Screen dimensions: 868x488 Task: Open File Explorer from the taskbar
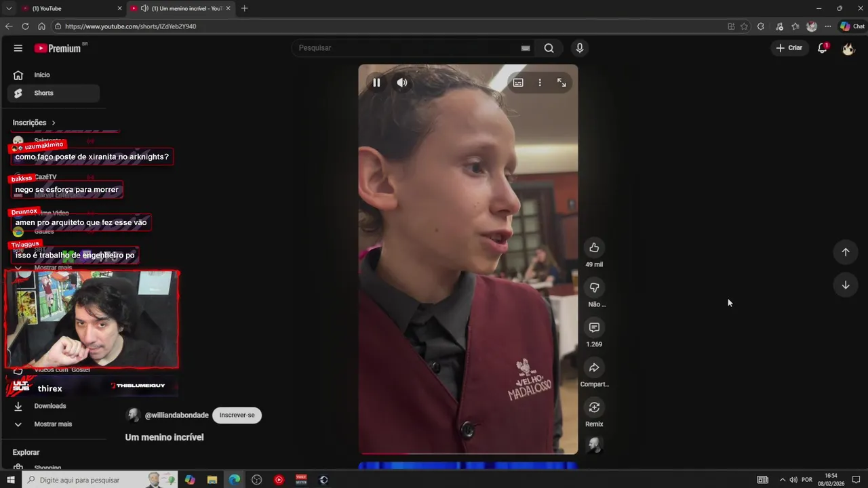(212, 480)
